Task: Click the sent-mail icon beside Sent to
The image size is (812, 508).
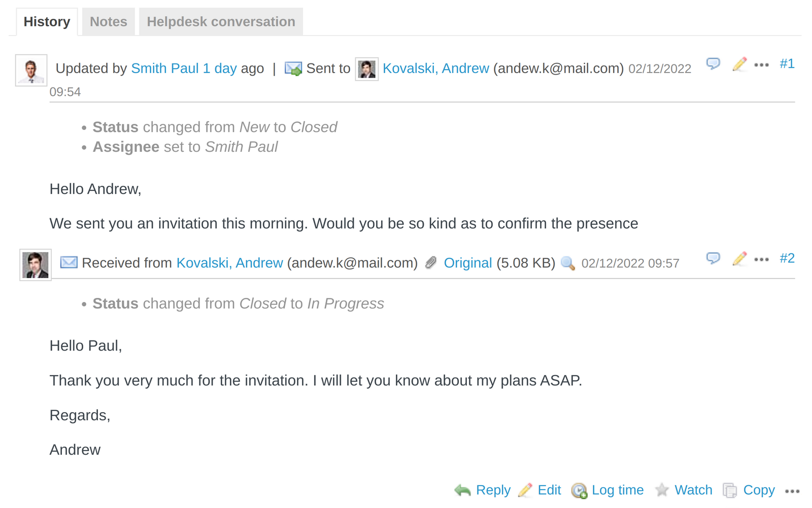Action: click(293, 68)
